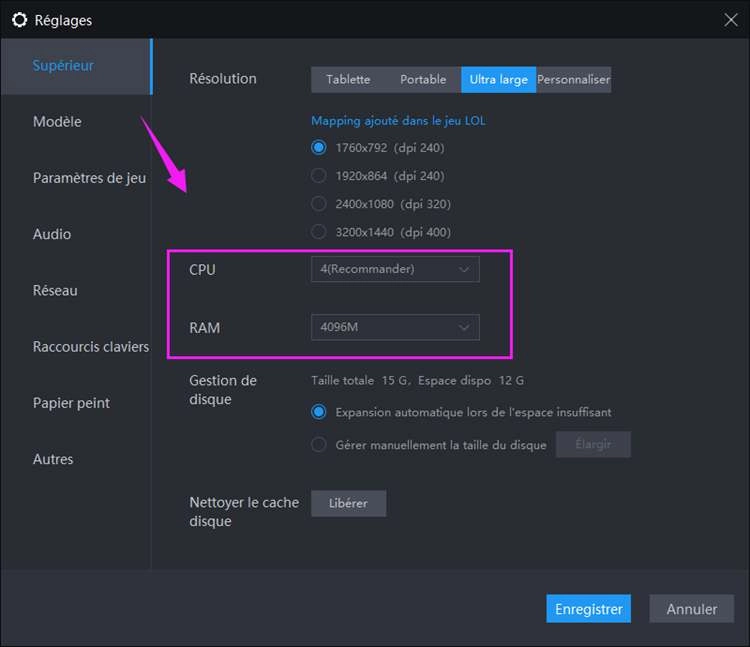Viewport: 750px width, 647px height.
Task: Click the Libérer cache button
Action: pyautogui.click(x=348, y=504)
